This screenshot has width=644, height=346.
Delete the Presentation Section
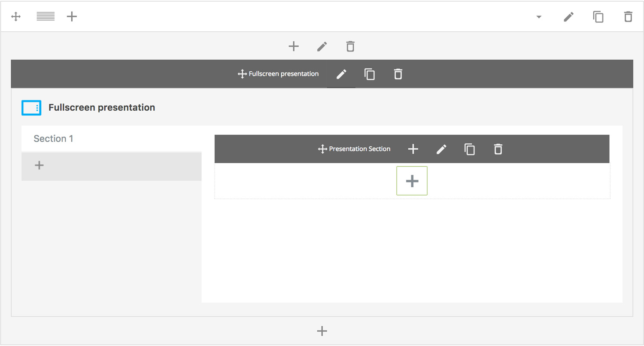[x=498, y=149]
